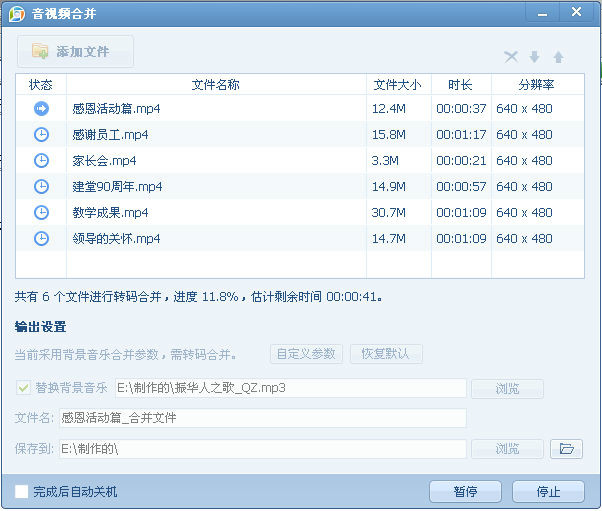602x511 pixels.
Task: Select file 领导的关怀.mp4
Action: point(116,238)
